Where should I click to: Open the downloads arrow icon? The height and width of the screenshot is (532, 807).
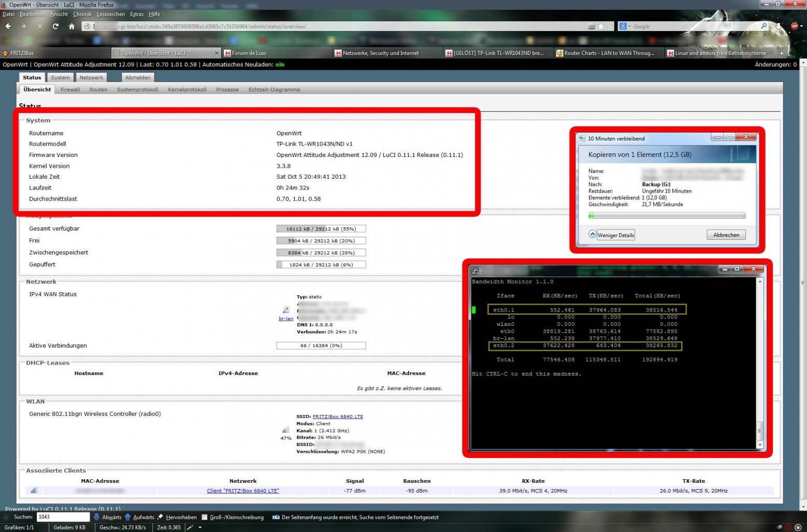click(x=779, y=26)
